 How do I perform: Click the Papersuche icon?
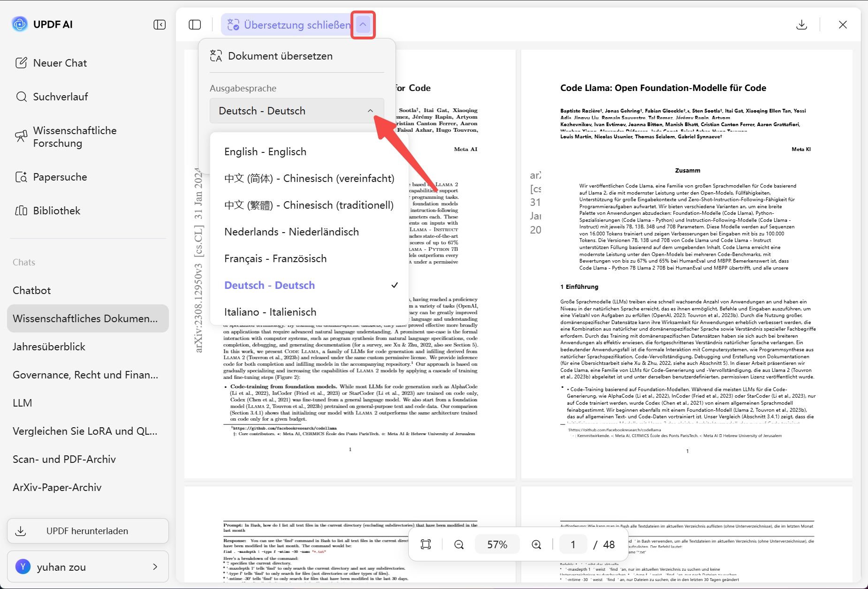click(x=21, y=177)
